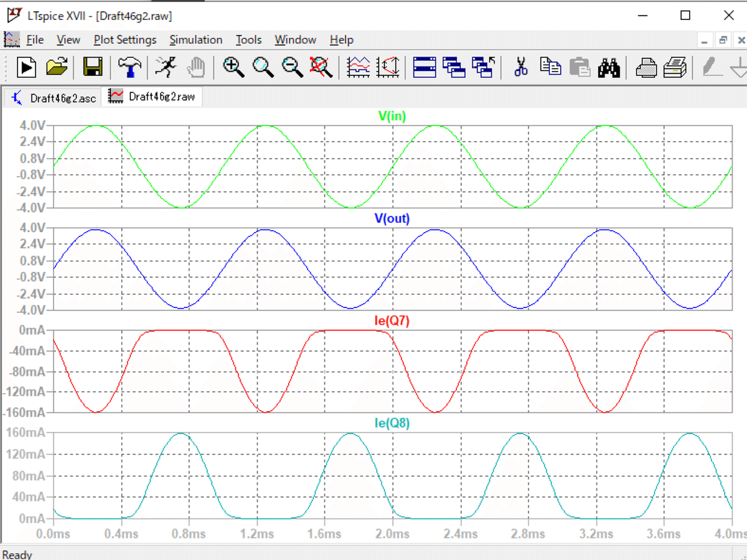Click the ground symbol icon
This screenshot has height=560, width=747.
(x=739, y=67)
